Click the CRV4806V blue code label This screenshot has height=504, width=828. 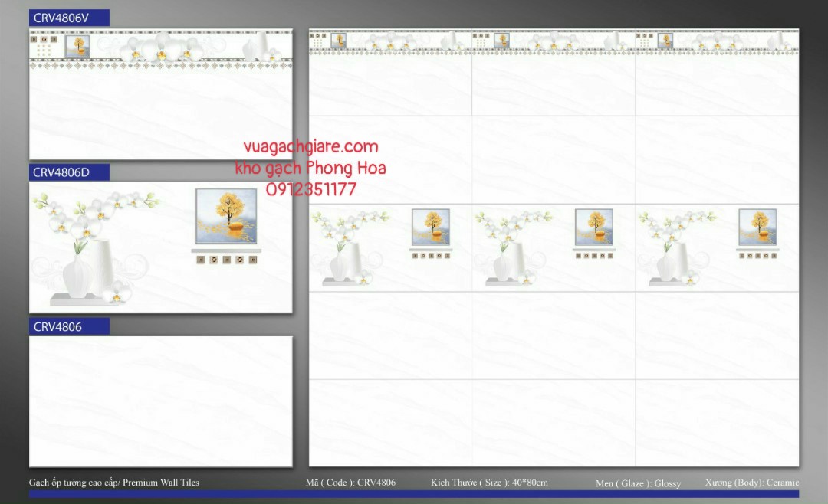[x=69, y=18]
